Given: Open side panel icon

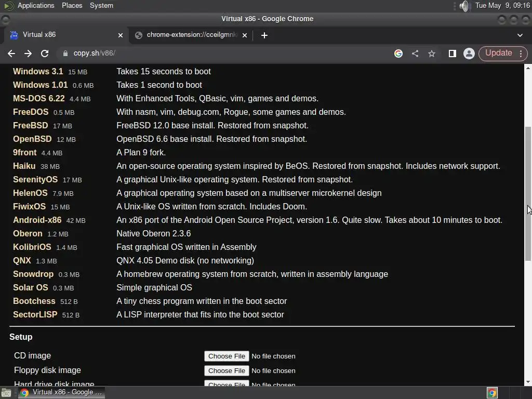Looking at the screenshot, I should [453, 54].
